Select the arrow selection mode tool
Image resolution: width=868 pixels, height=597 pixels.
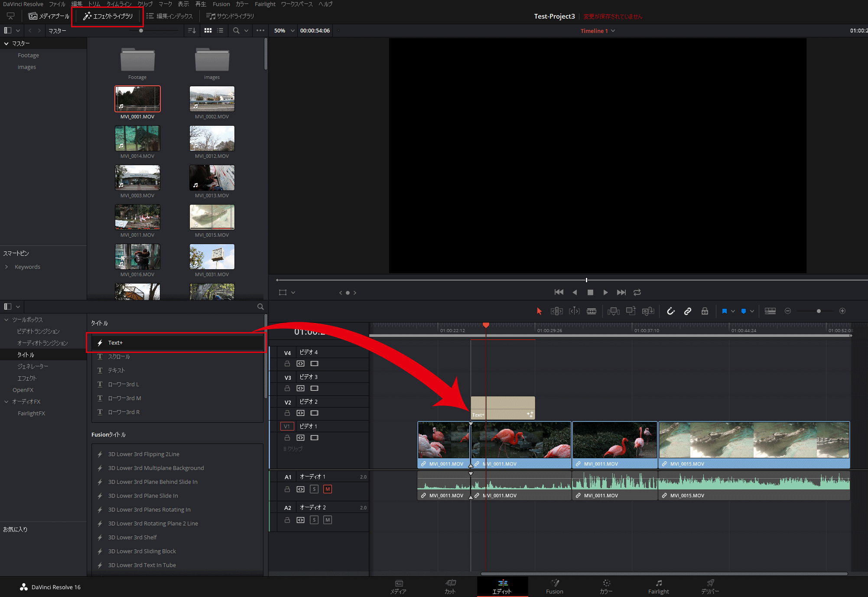(x=539, y=311)
